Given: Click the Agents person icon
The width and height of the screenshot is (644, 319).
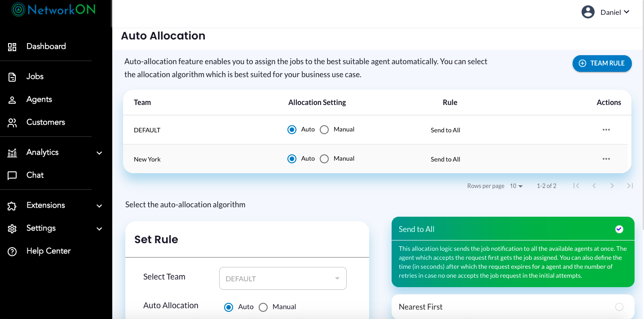Looking at the screenshot, I should 12,100.
